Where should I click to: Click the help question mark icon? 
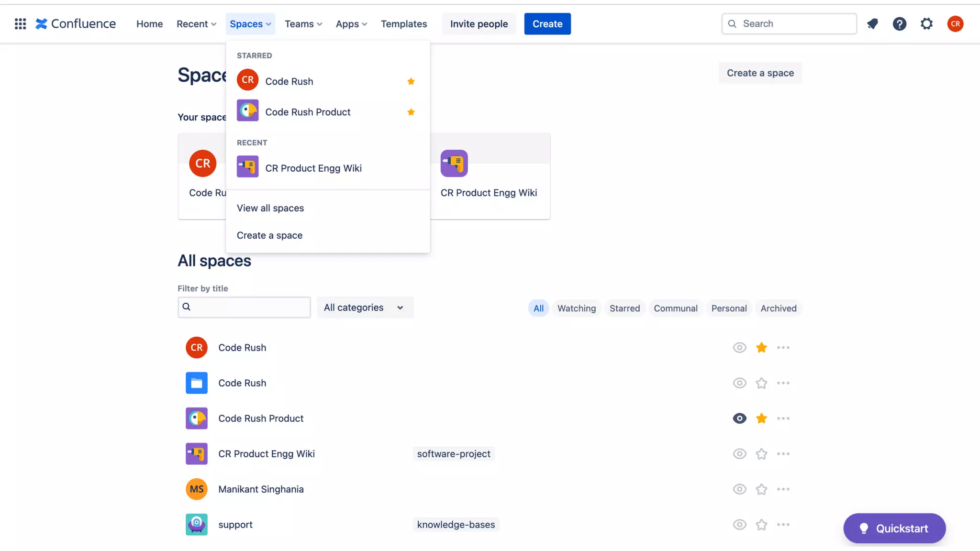pos(899,24)
